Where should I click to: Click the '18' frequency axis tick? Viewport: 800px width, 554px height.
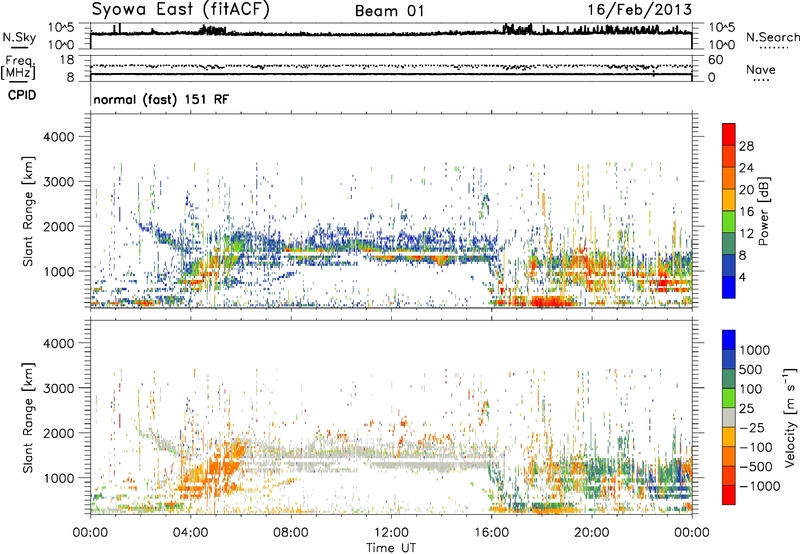(67, 60)
